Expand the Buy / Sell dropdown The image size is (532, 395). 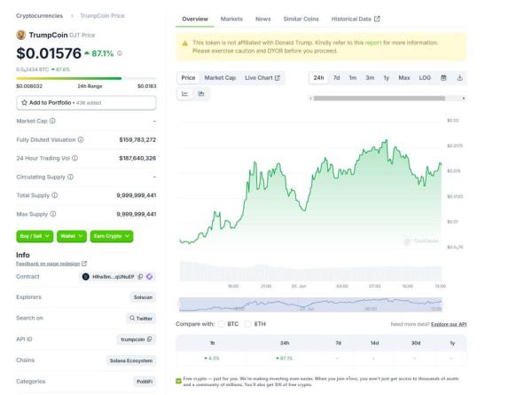coord(35,236)
